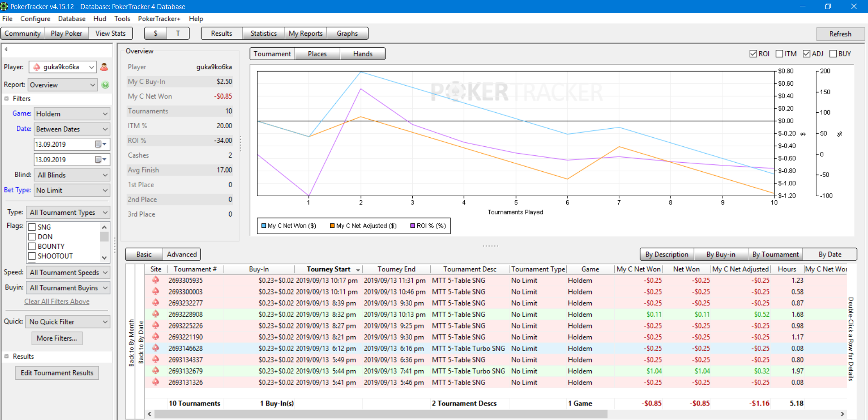Click the site icon for tournament 2693225226

[156, 325]
